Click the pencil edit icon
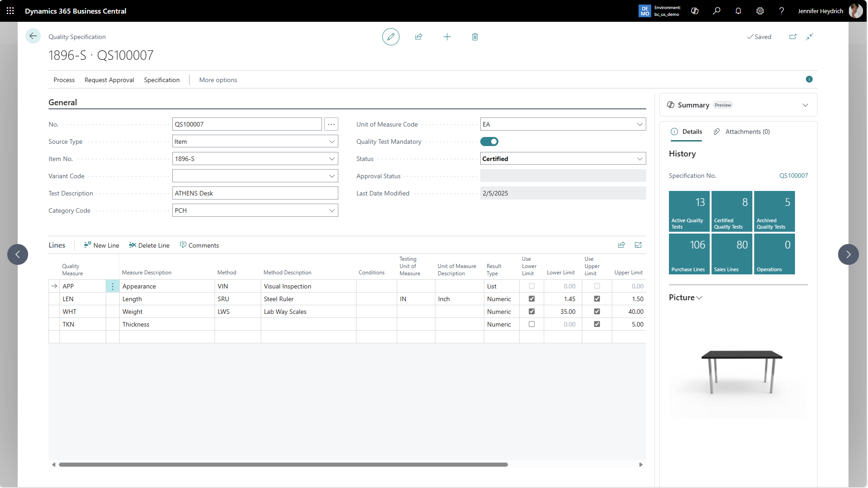 390,37
